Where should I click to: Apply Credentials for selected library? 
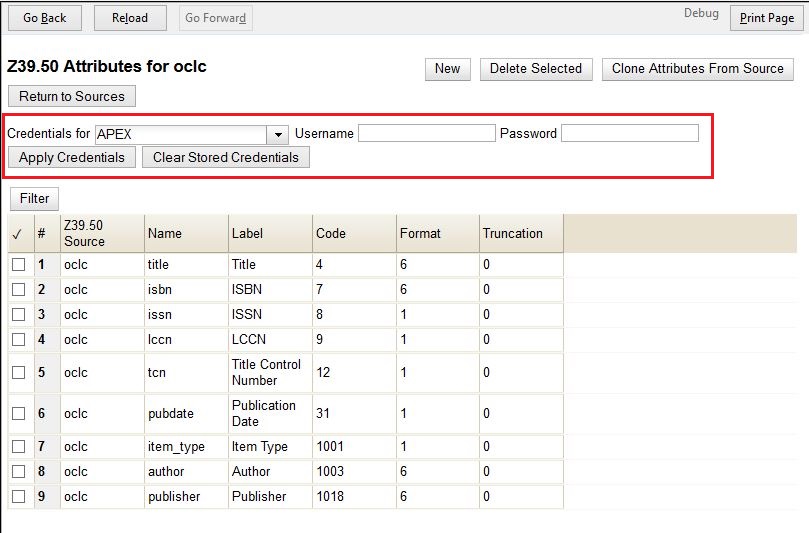pos(72,158)
